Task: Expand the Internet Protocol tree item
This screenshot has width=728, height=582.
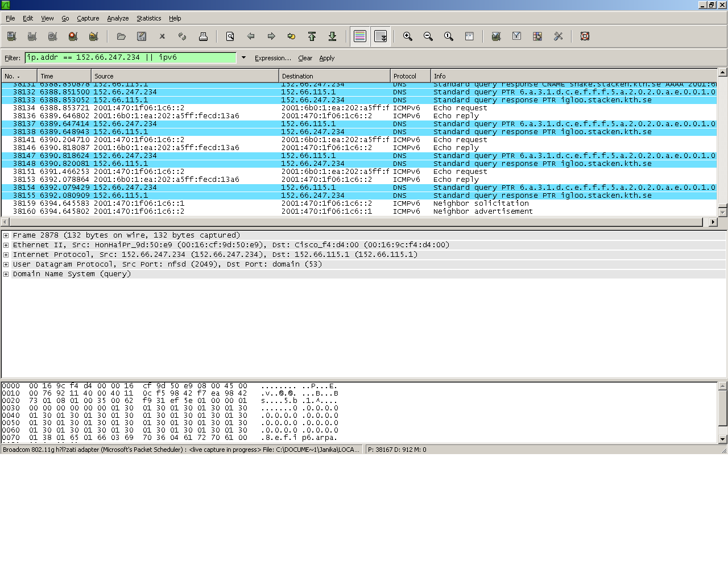Action: tap(5, 255)
